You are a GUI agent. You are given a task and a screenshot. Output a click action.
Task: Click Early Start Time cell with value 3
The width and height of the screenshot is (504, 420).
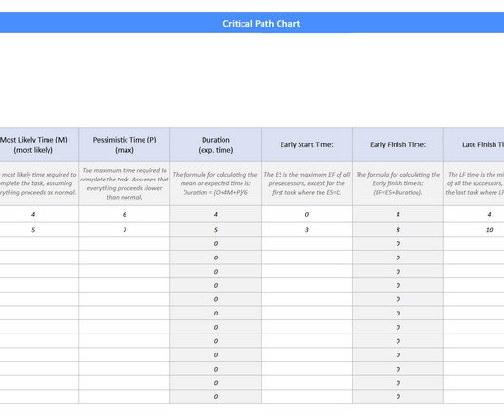pos(306,230)
